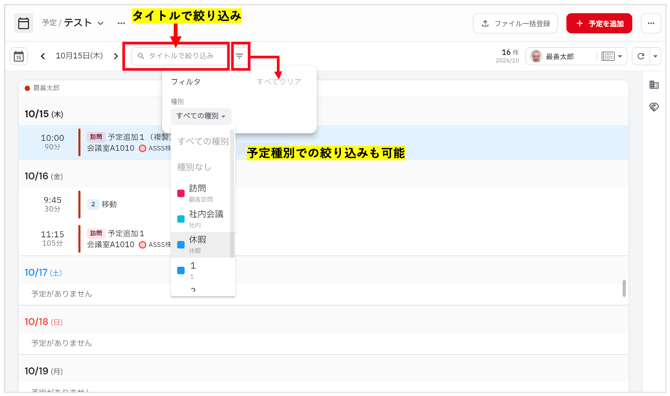The image size is (670, 396).
Task: Go to next day with right chevron
Action: [x=116, y=56]
